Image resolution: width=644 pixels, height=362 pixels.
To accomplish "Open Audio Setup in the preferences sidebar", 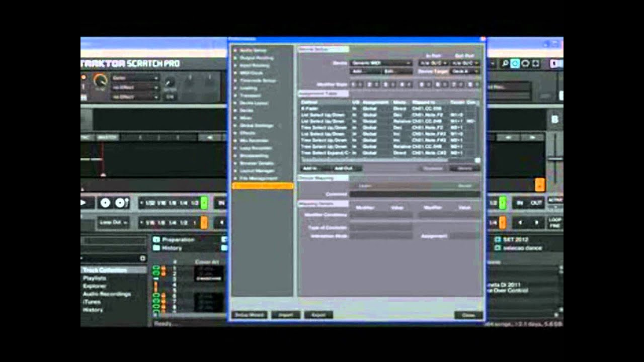I will click(253, 50).
